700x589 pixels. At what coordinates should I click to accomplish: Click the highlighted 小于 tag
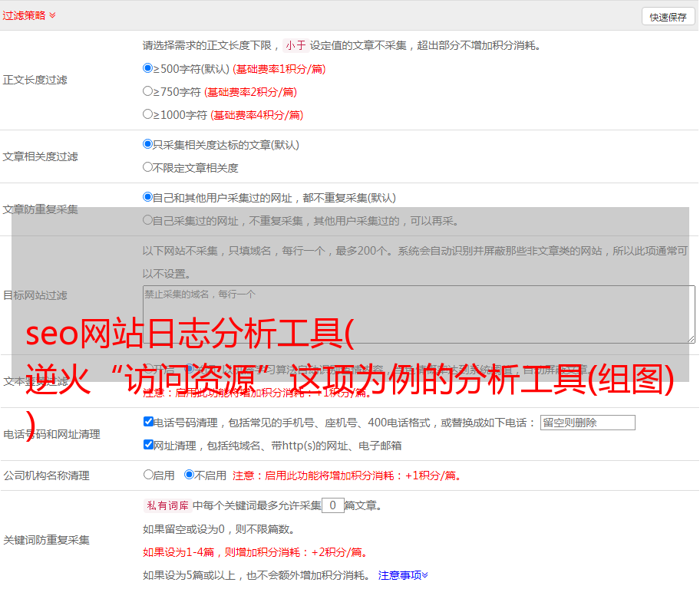[296, 45]
